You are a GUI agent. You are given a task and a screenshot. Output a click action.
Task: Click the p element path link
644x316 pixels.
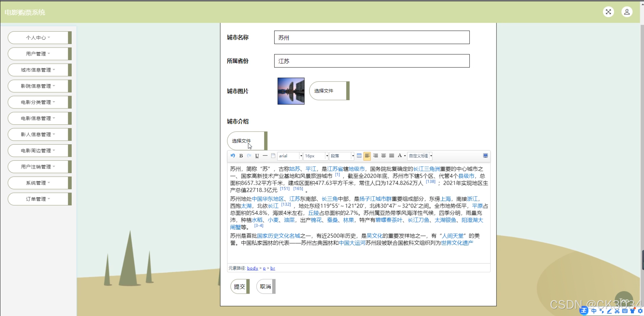point(264,268)
